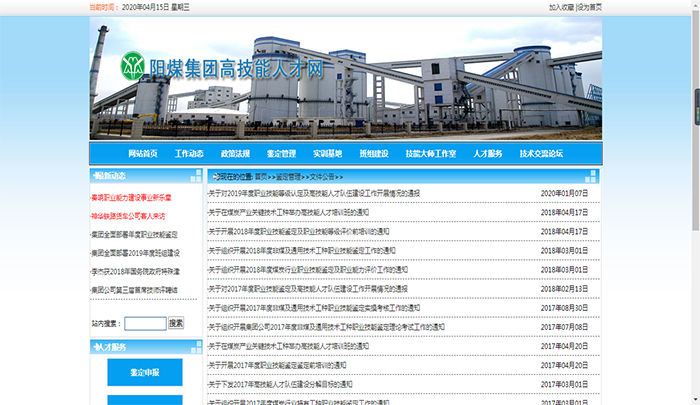Click the green site logo in banner
700x405 pixels.
[133, 68]
